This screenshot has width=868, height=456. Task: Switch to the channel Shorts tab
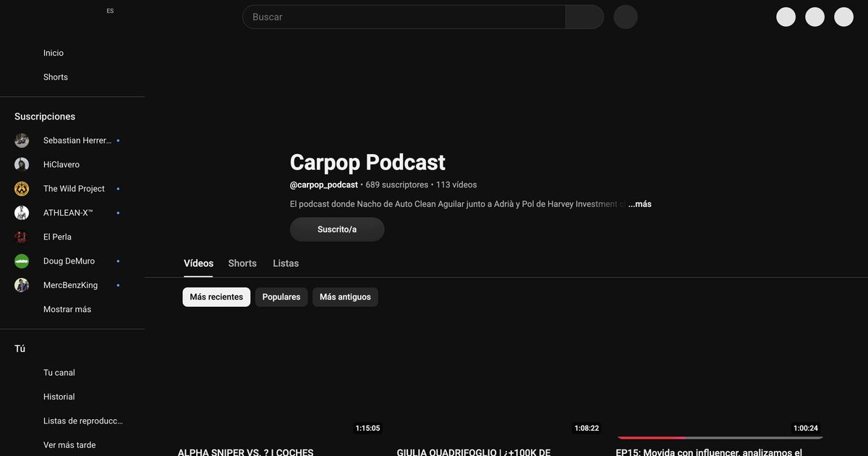click(x=242, y=263)
